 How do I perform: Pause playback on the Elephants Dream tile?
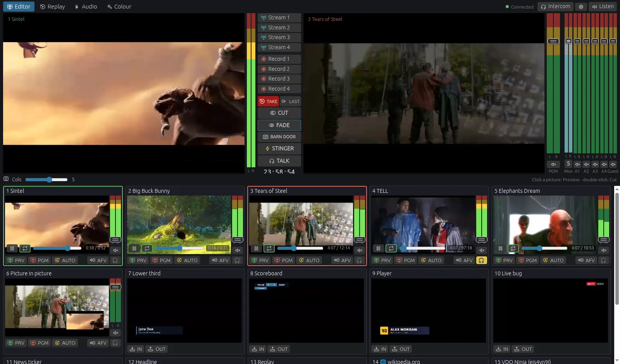coord(500,248)
